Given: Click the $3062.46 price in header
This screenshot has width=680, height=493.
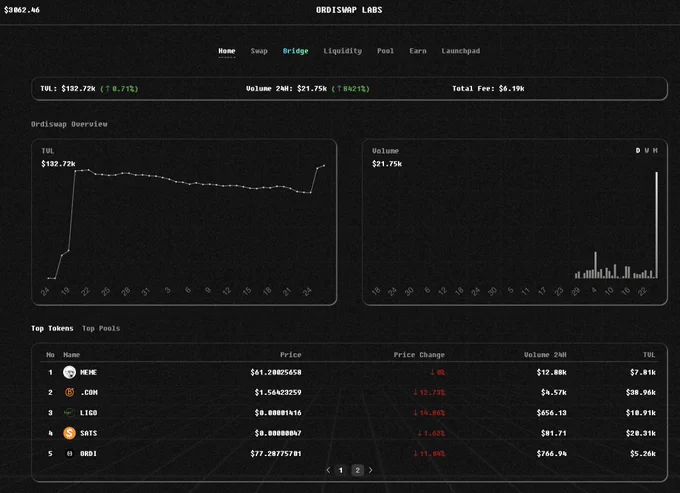Looking at the screenshot, I should click(x=22, y=10).
